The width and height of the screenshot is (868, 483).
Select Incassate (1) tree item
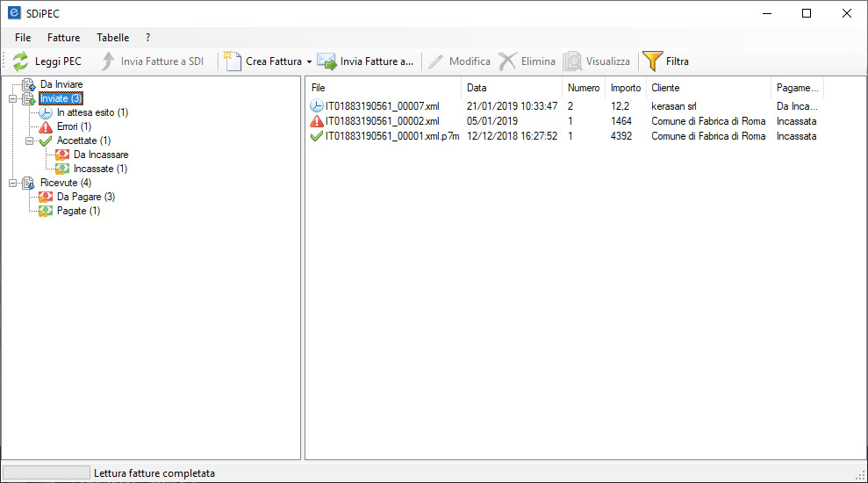pos(100,169)
